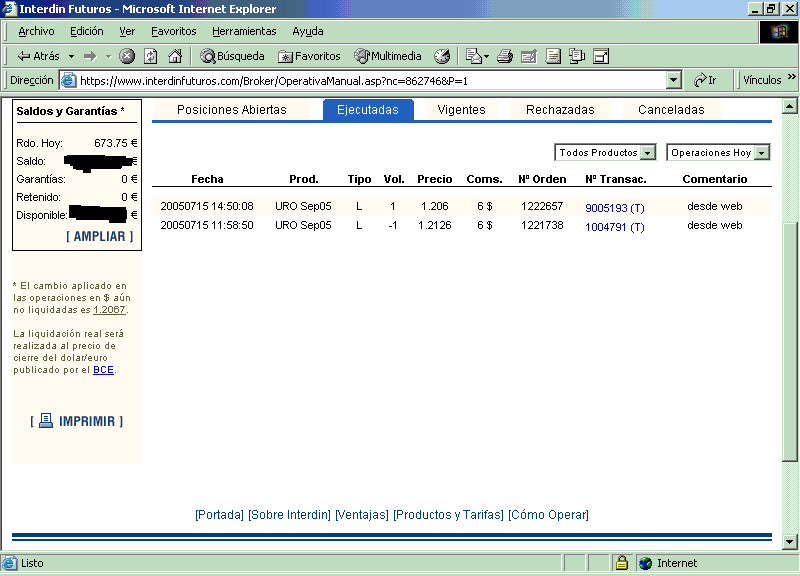Switch to Posiciones Abiertas tab

(232, 110)
